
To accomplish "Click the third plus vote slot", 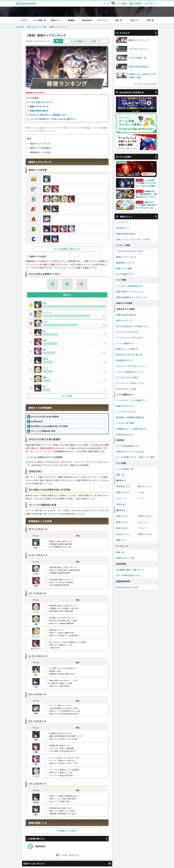I will coord(81,284).
